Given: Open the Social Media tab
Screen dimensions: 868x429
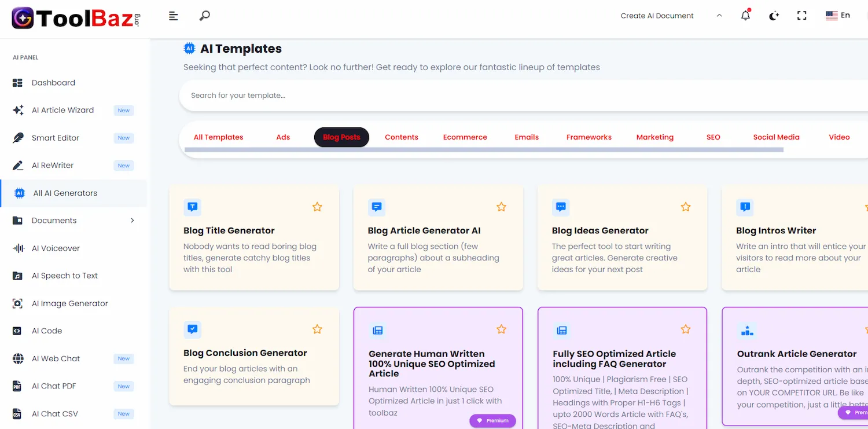Looking at the screenshot, I should coord(776,137).
